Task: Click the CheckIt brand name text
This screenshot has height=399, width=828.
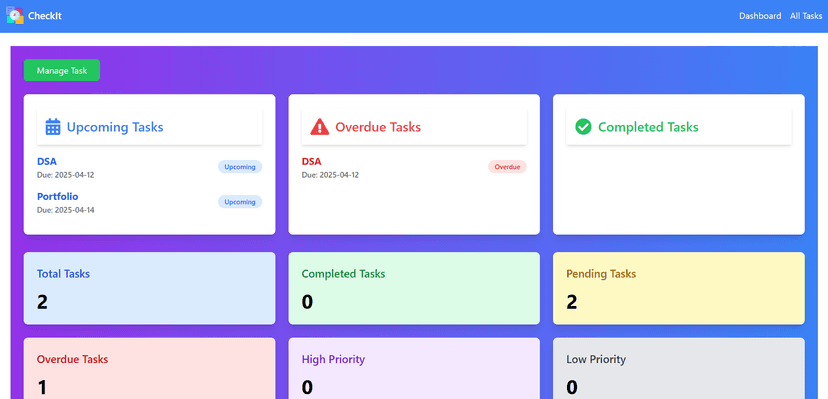Action: coord(45,16)
